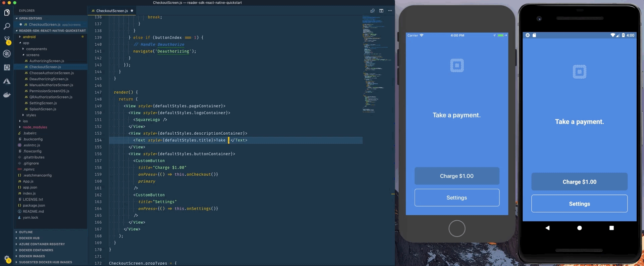
Task: Open QRAuthorizationScreen.js file
Action: click(51, 97)
